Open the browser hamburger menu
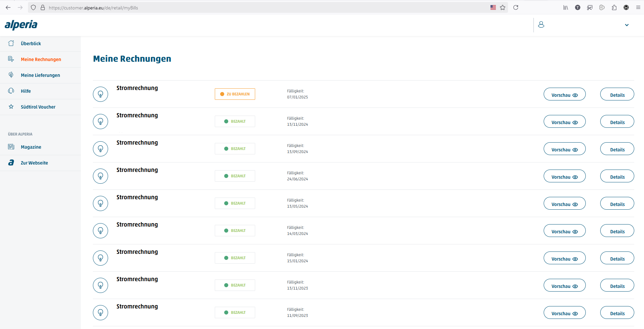The image size is (644, 329). pyautogui.click(x=638, y=7)
